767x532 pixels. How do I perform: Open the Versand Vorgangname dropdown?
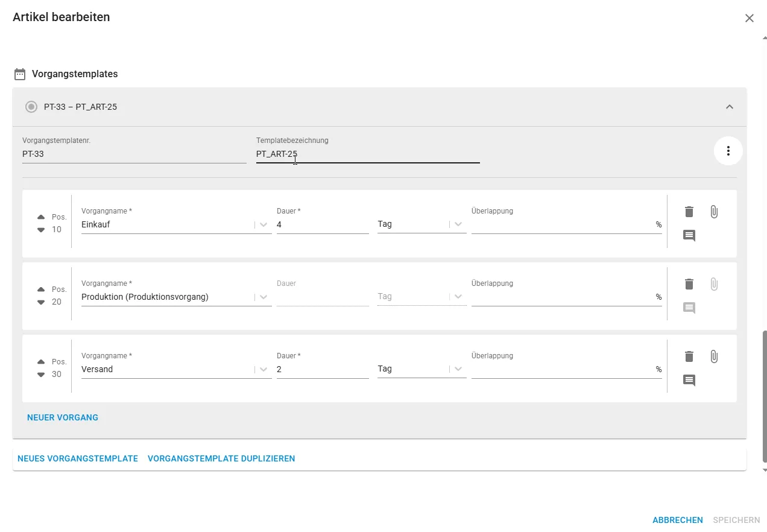coord(264,369)
